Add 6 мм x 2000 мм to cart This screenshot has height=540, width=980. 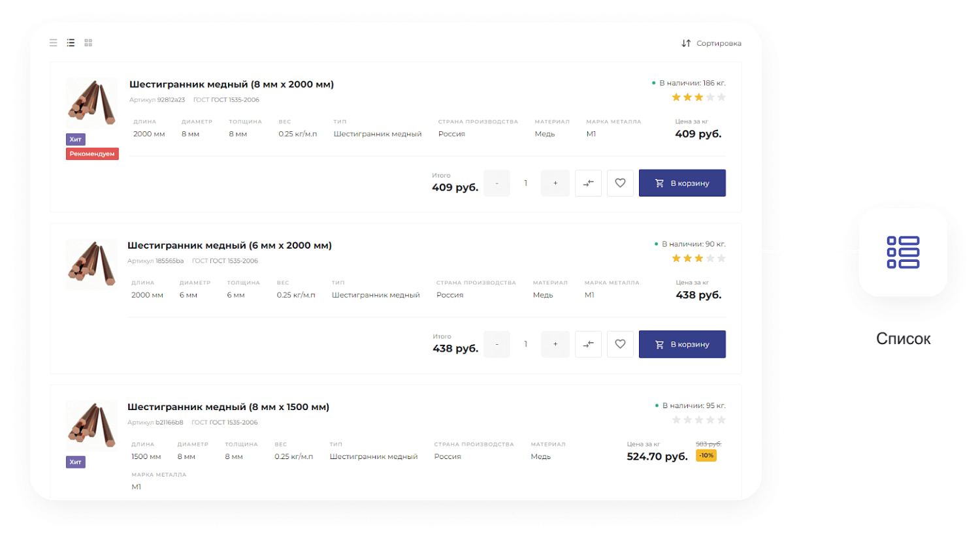pos(682,344)
